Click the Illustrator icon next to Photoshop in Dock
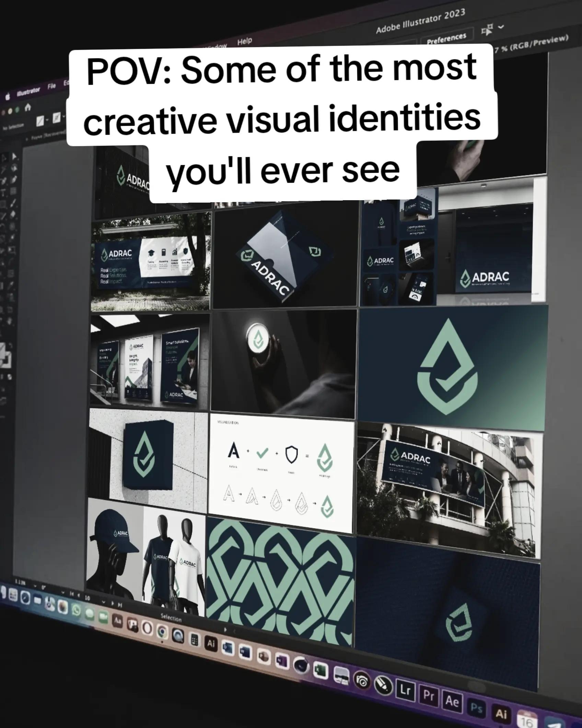 tap(501, 714)
